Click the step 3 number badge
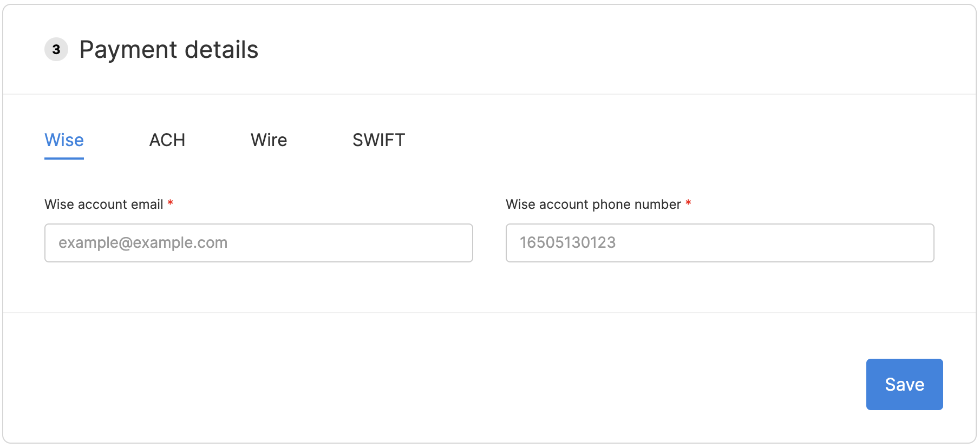 [x=56, y=50]
